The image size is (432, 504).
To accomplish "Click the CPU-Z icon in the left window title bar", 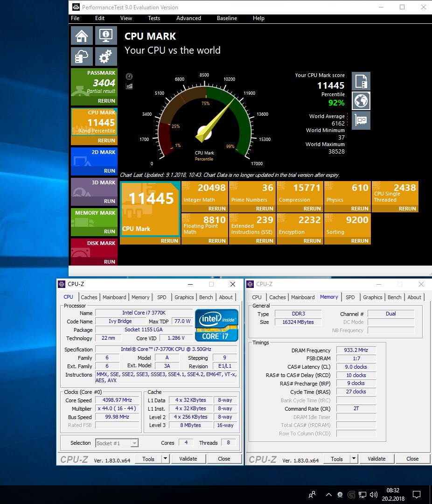I will (62, 284).
